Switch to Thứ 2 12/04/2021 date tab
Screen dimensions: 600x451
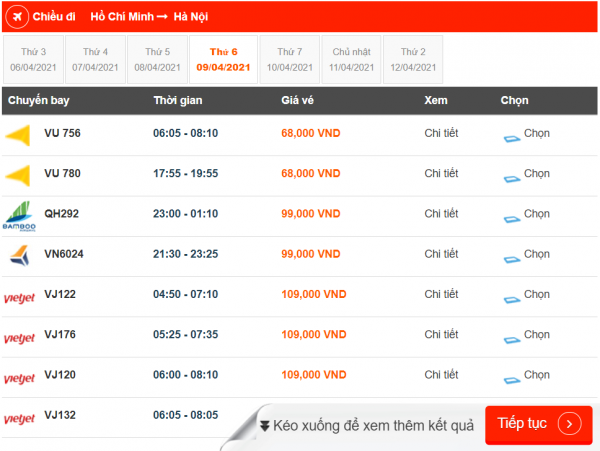coord(413,59)
